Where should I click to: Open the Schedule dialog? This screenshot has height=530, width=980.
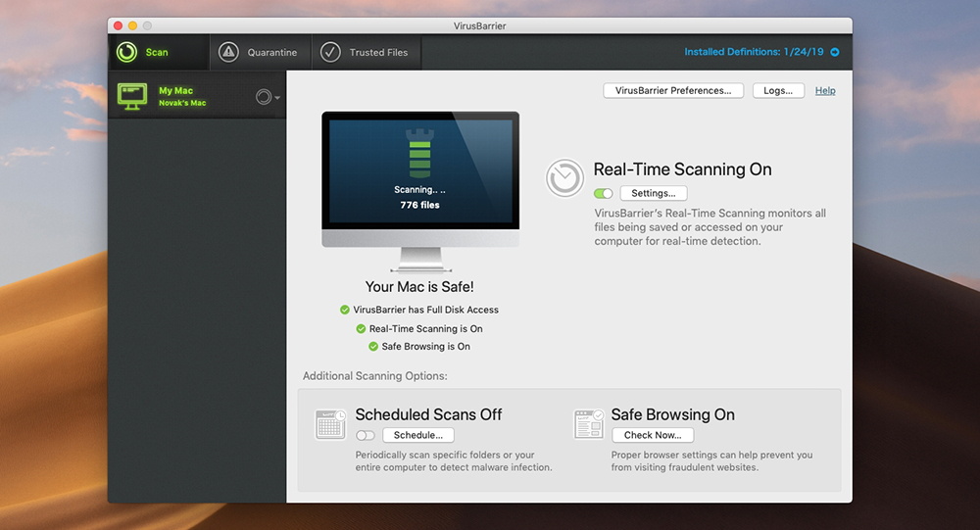tap(418, 435)
